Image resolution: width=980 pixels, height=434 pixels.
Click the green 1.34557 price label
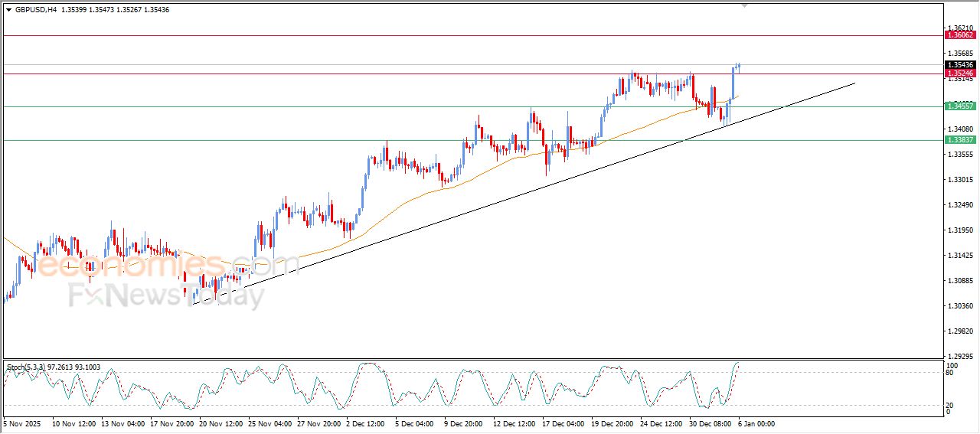click(960, 106)
